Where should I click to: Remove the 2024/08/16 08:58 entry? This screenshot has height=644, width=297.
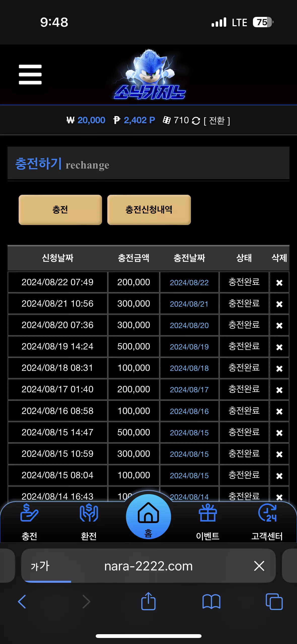point(279,411)
